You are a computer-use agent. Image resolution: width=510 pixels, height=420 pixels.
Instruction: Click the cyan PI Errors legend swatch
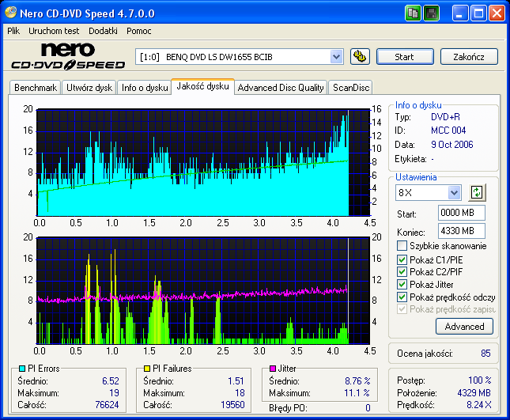(22, 369)
